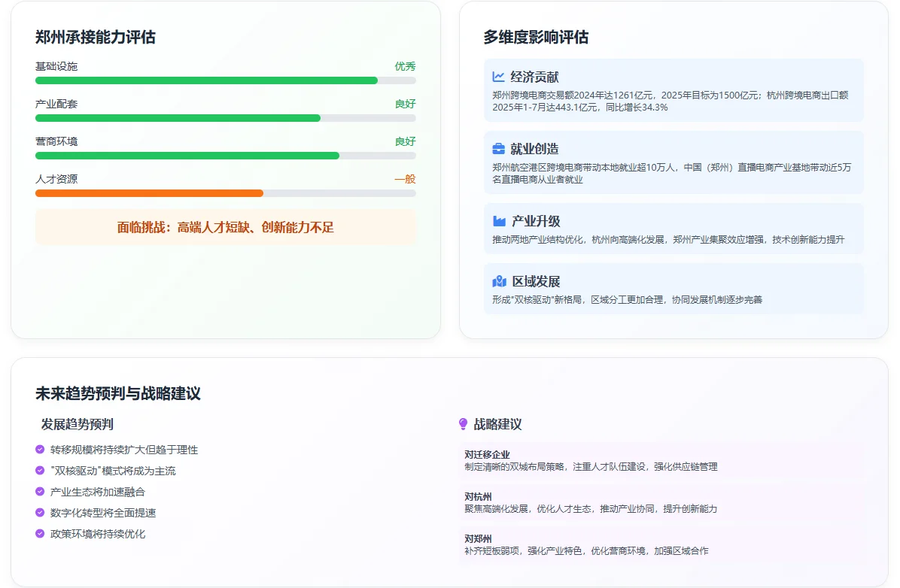Click the checkmark next to 政策环境将持续优化
Viewport: 900px width, 588px height.
(x=38, y=535)
